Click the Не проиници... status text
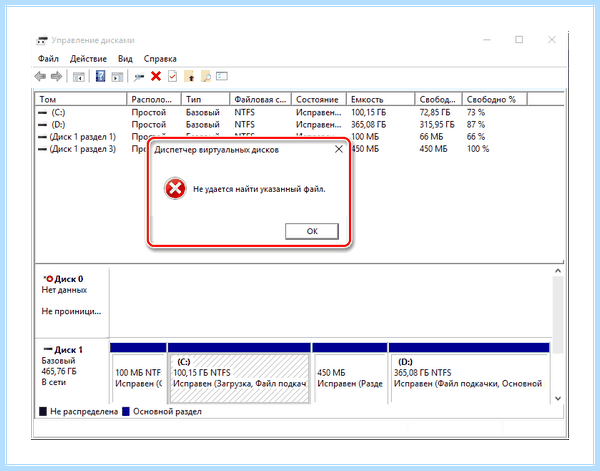 [71, 311]
